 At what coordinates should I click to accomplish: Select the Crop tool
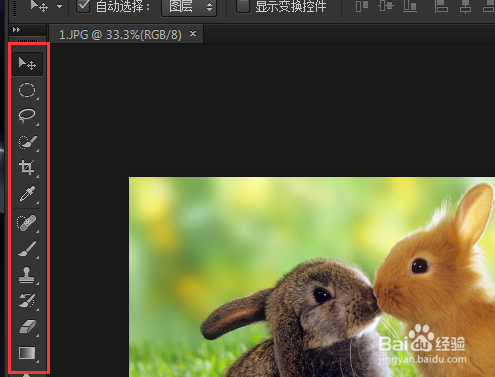click(x=27, y=168)
